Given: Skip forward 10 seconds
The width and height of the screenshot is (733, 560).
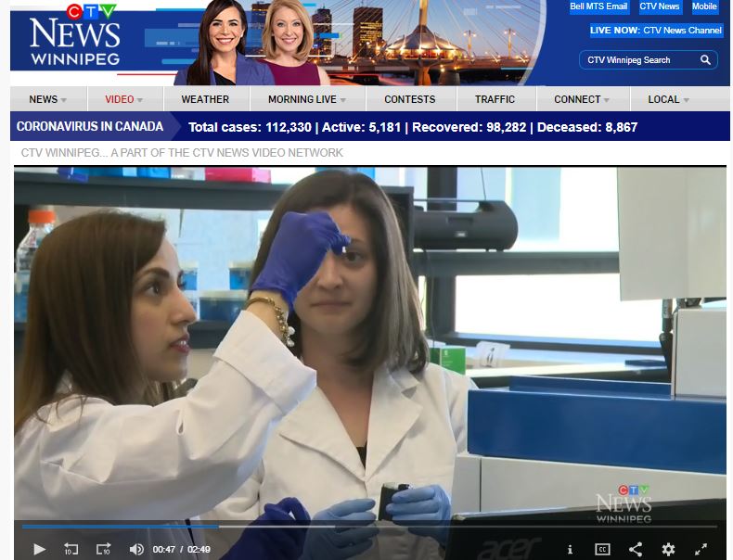Looking at the screenshot, I should click(103, 549).
